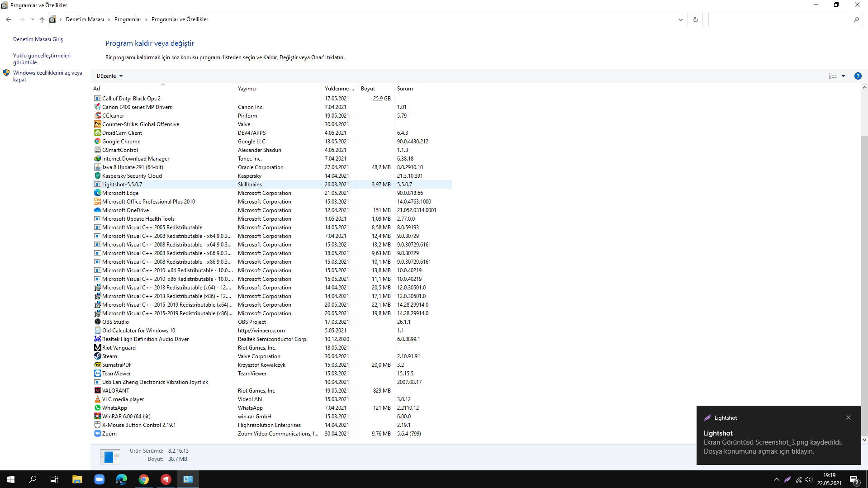
Task: Select the WinRAR 6.00 icon
Action: 97,416
